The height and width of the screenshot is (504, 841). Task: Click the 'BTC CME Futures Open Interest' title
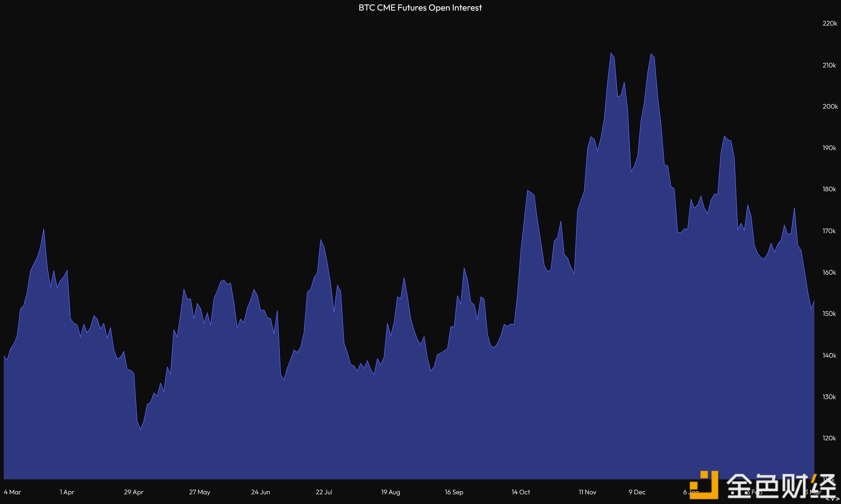pos(420,7)
